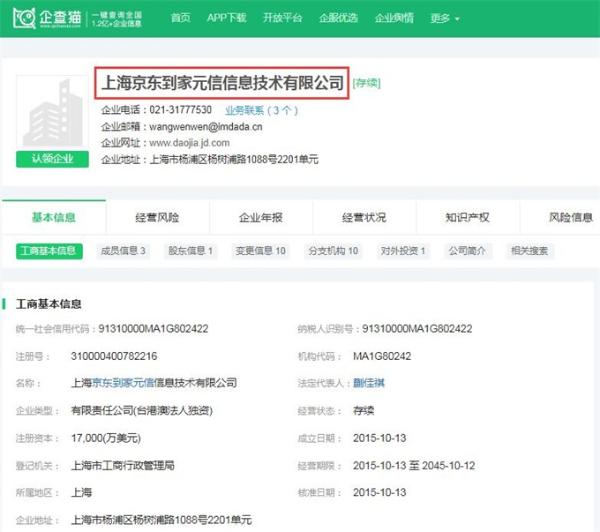
Task: Open 企业舆情 in the top navigation
Action: 394,18
